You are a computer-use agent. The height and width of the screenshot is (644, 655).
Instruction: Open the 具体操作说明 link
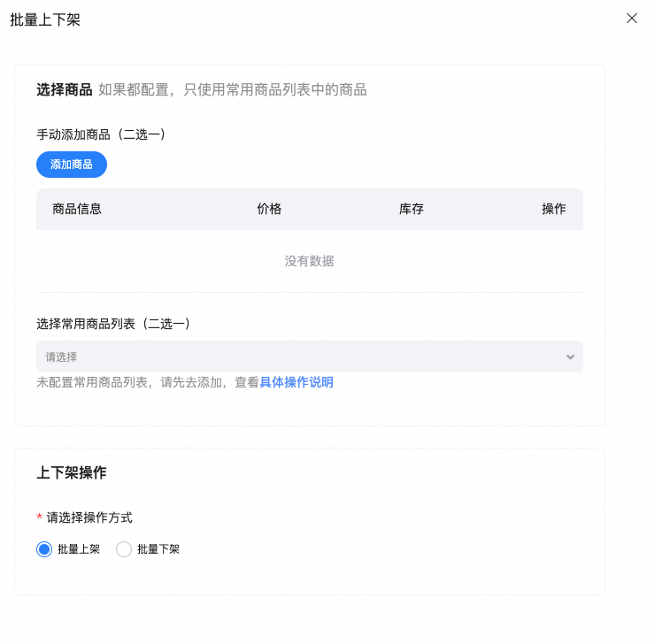coord(297,382)
